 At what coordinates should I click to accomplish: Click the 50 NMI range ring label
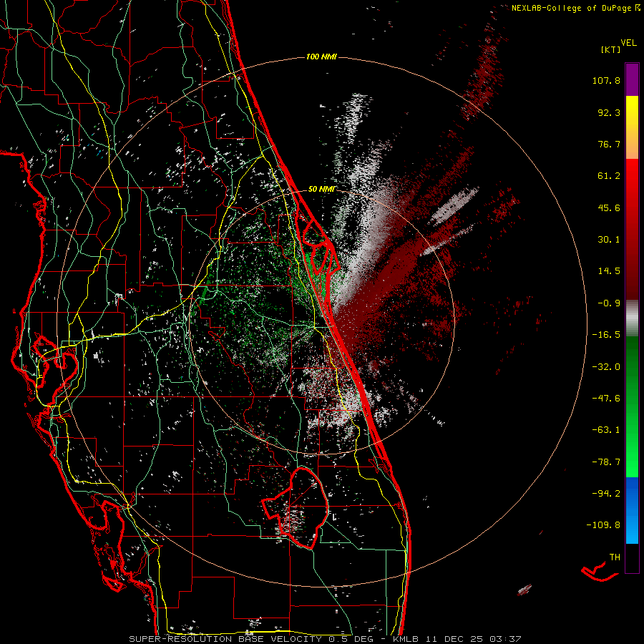click(x=321, y=190)
